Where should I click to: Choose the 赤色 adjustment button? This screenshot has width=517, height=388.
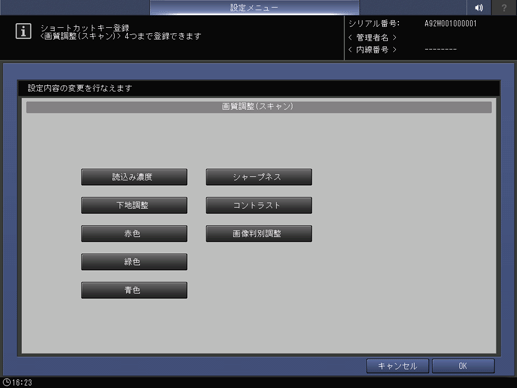[134, 233]
